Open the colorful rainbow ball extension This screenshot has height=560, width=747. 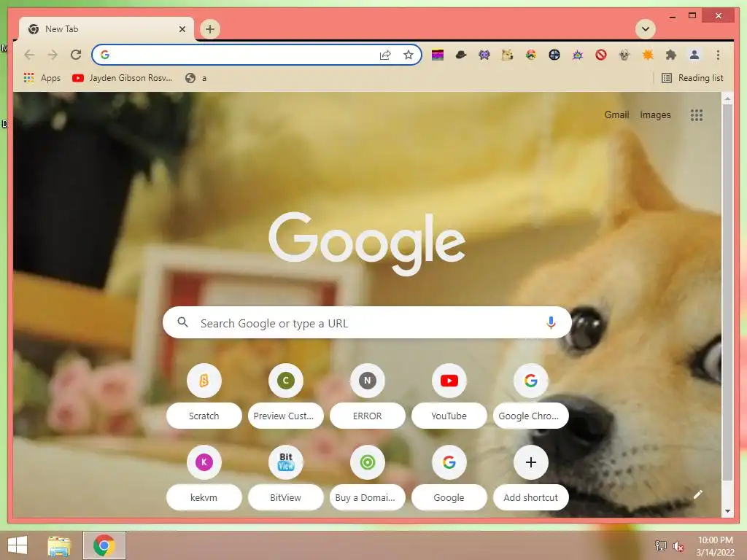[531, 55]
